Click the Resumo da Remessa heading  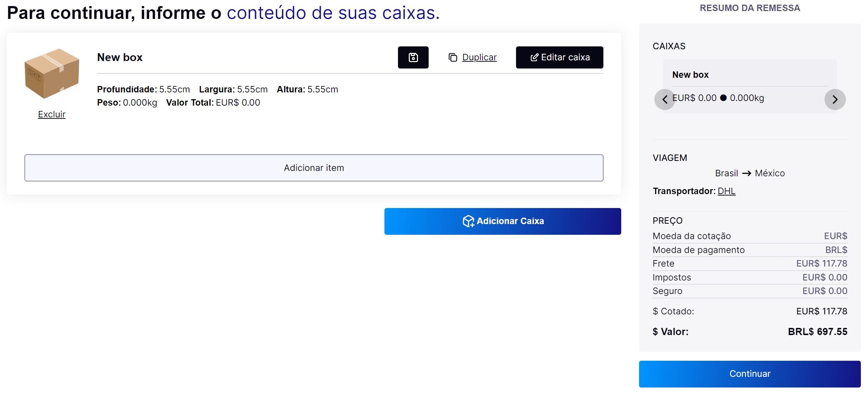coord(750,8)
